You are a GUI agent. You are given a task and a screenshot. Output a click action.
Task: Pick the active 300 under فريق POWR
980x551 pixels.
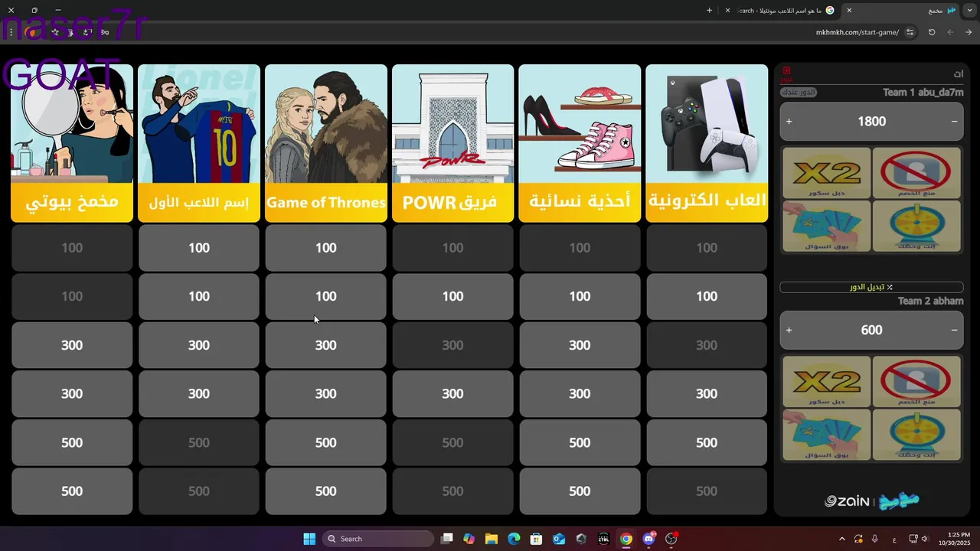point(452,393)
